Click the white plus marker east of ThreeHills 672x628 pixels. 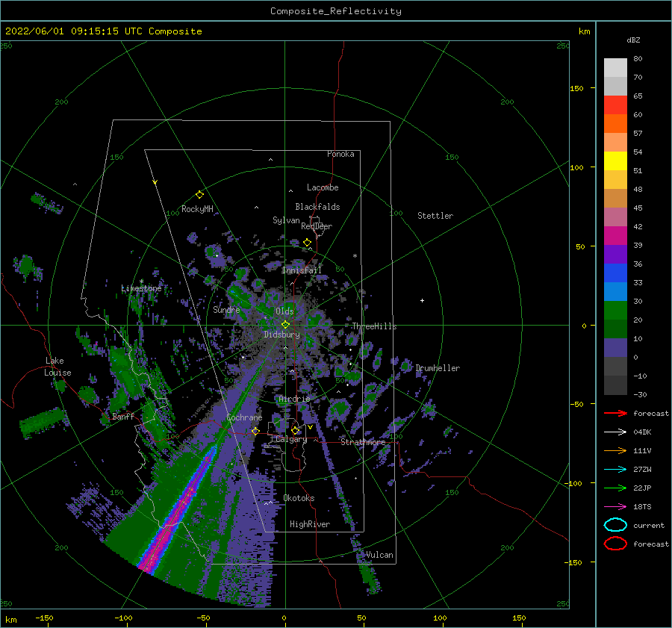click(x=422, y=300)
